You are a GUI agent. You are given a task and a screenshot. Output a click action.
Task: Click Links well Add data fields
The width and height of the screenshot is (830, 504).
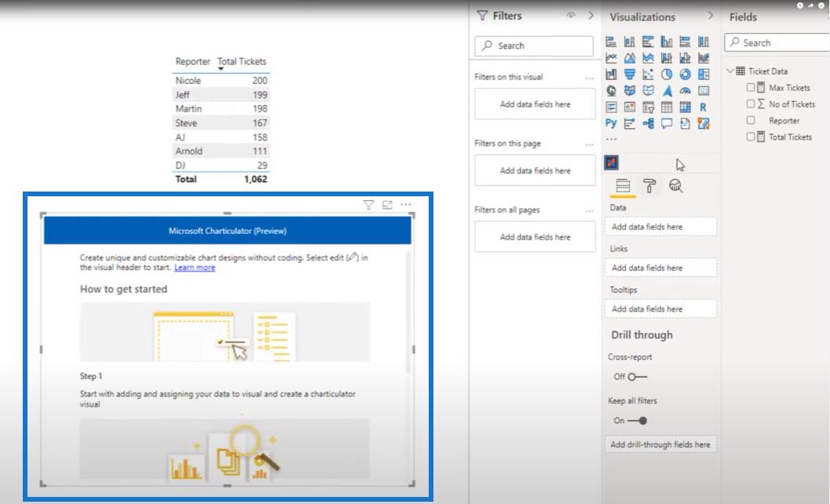tap(660, 268)
